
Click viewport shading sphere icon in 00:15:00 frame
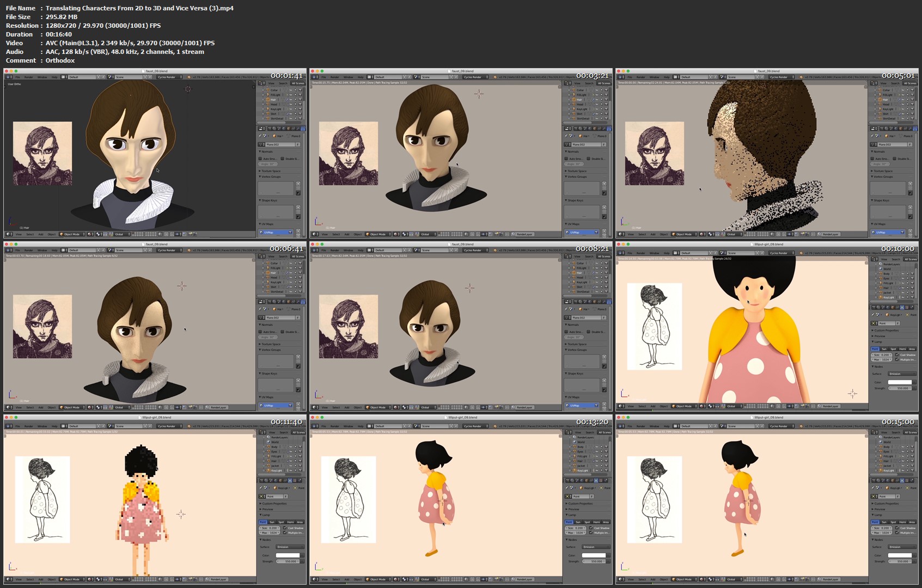[x=701, y=579]
